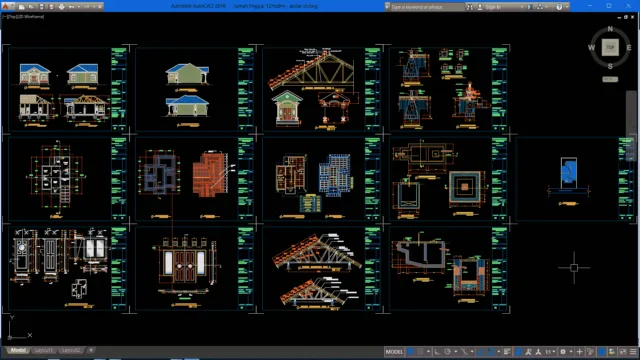Select the floor plan drawing sheet
This screenshot has width=640, height=360.
[x=67, y=179]
